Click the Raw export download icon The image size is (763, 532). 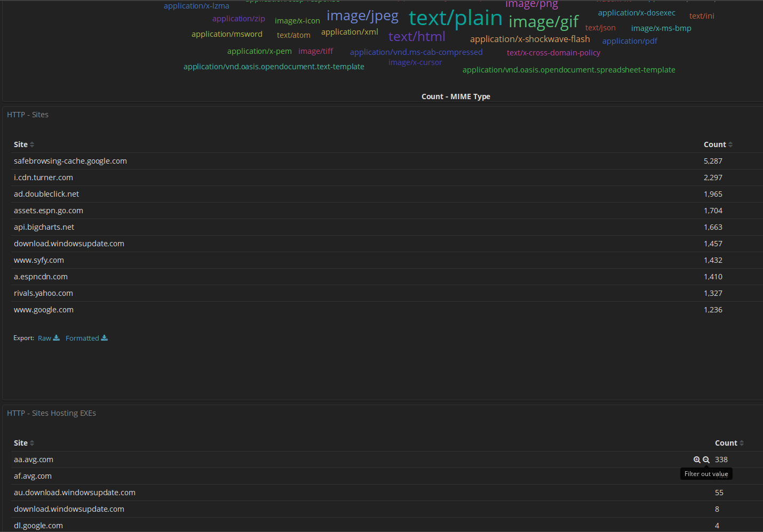pyautogui.click(x=55, y=337)
